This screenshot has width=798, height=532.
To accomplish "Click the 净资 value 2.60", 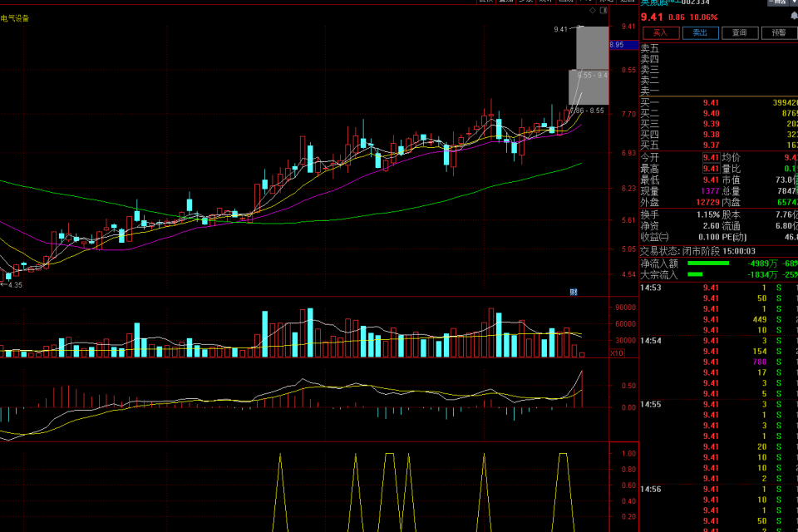I will (711, 226).
